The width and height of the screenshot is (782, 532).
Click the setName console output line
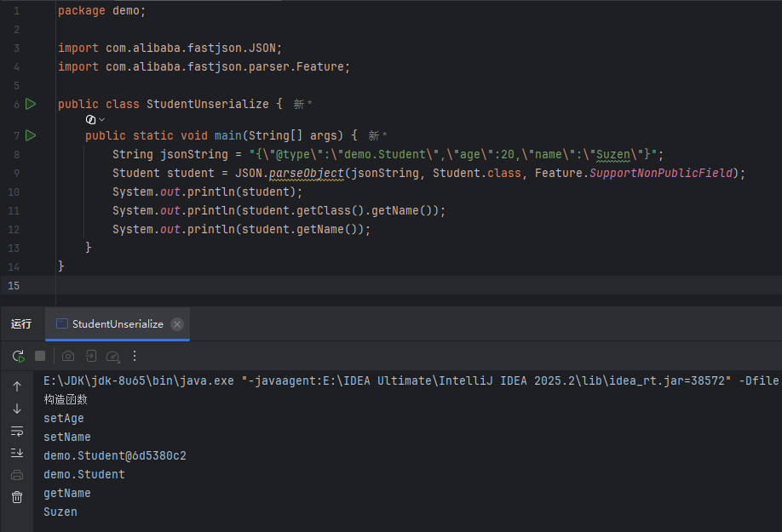point(66,438)
